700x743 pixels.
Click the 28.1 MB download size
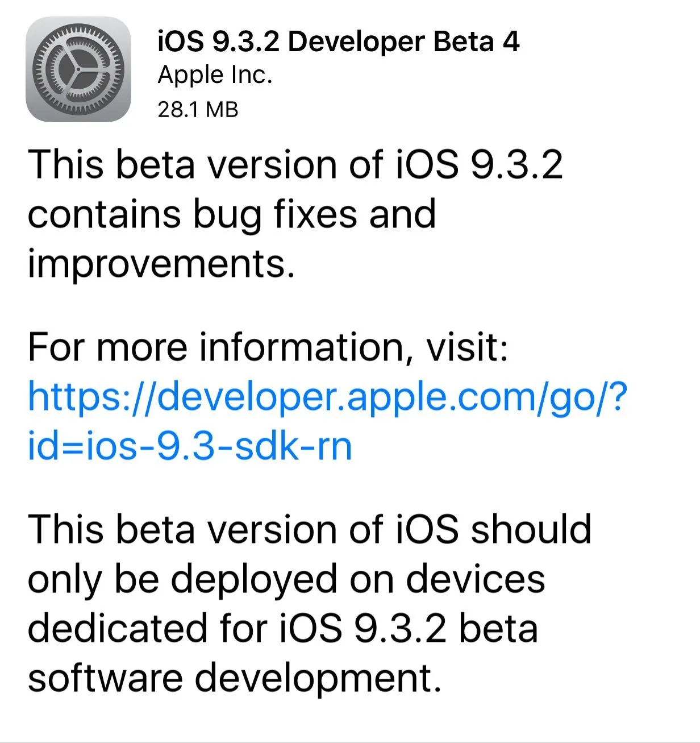click(198, 109)
